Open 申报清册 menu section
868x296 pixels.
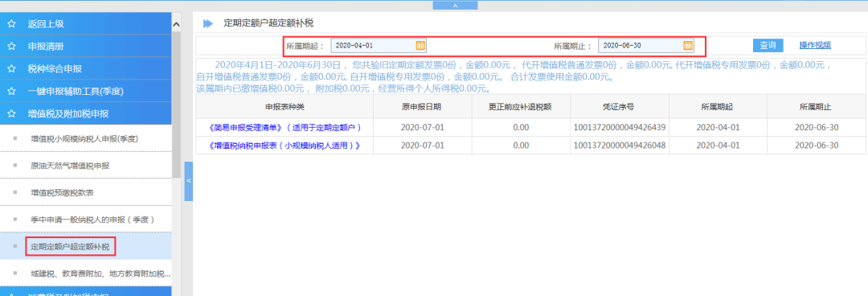86,47
